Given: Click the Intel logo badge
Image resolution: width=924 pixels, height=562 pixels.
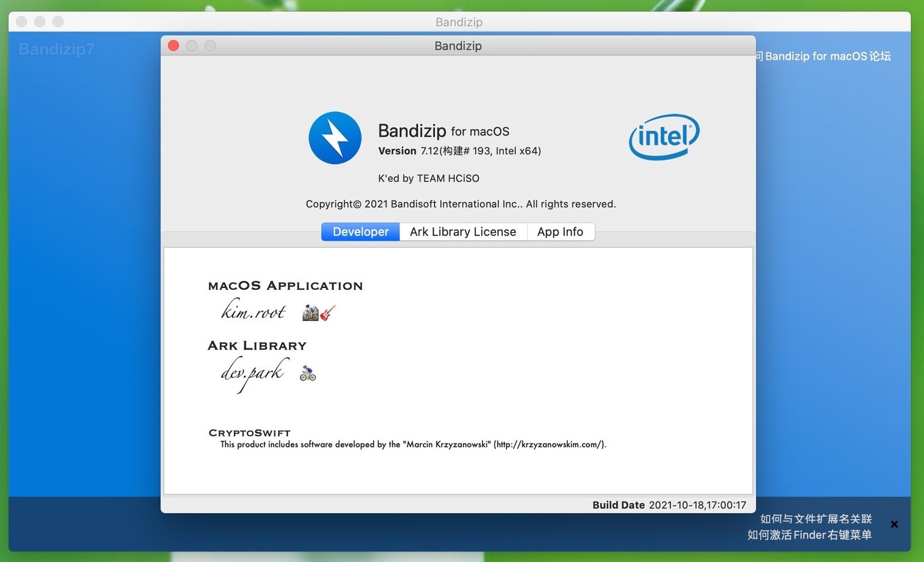Looking at the screenshot, I should click(663, 137).
